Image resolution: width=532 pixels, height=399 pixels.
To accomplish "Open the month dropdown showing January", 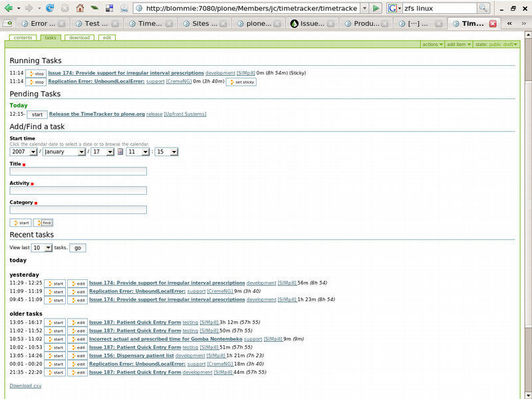I will pyautogui.click(x=65, y=152).
